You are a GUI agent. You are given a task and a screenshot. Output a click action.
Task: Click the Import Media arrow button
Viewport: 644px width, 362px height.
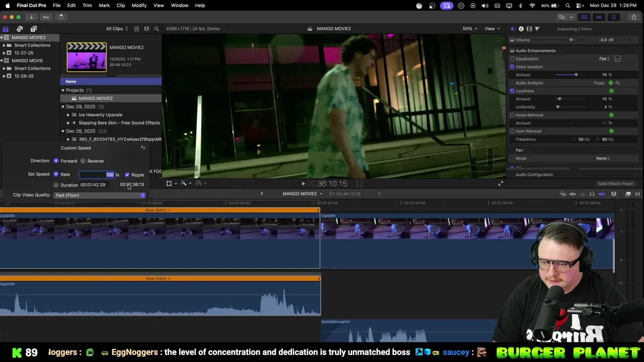[31, 17]
